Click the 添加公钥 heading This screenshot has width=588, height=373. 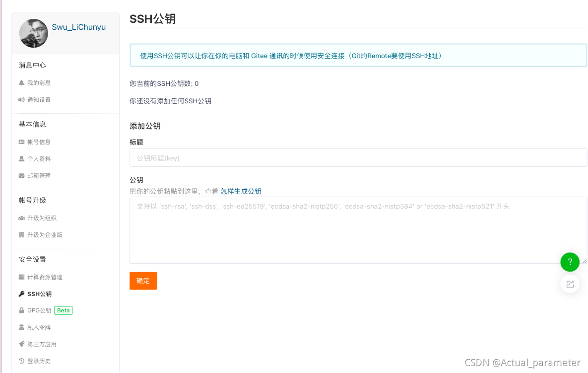click(x=145, y=126)
